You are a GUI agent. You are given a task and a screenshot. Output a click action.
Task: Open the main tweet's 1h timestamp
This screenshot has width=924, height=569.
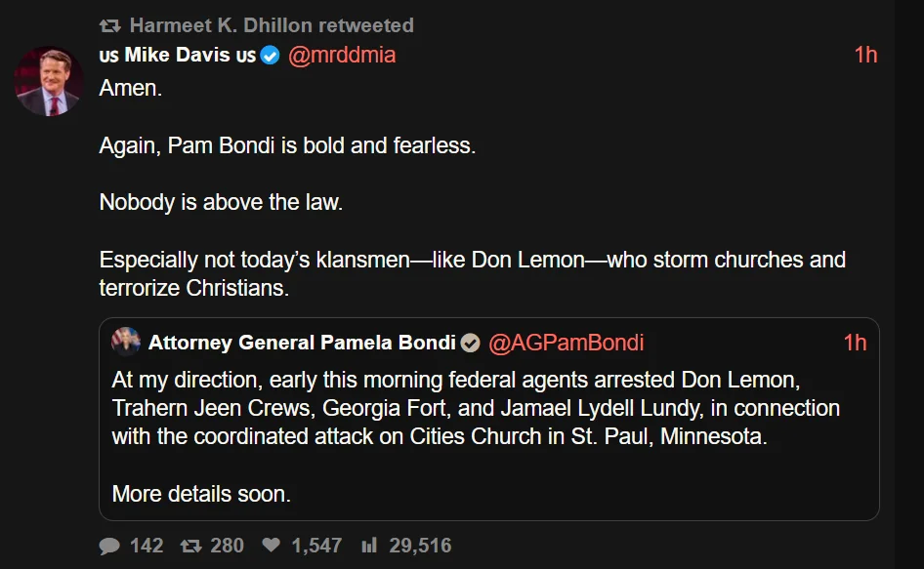[865, 55]
